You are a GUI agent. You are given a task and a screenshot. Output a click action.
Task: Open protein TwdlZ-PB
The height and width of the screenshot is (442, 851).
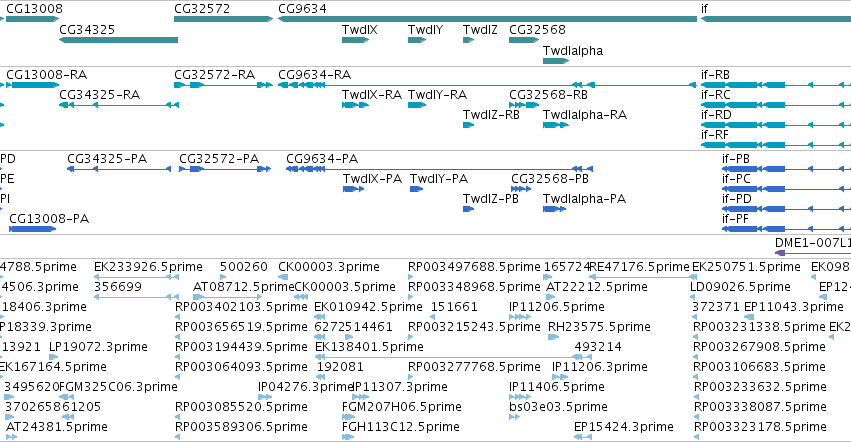468,209
